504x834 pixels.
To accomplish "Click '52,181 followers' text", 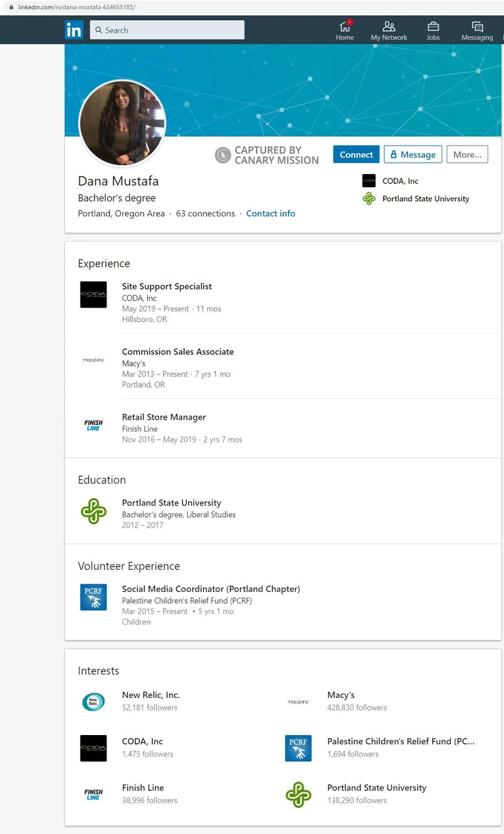I will (150, 707).
